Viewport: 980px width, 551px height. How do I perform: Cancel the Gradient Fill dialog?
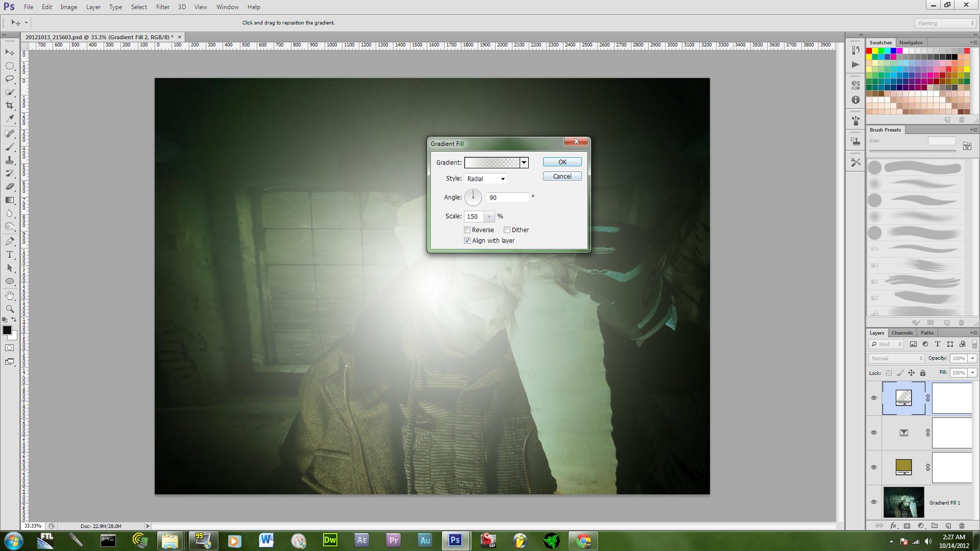pyautogui.click(x=562, y=177)
